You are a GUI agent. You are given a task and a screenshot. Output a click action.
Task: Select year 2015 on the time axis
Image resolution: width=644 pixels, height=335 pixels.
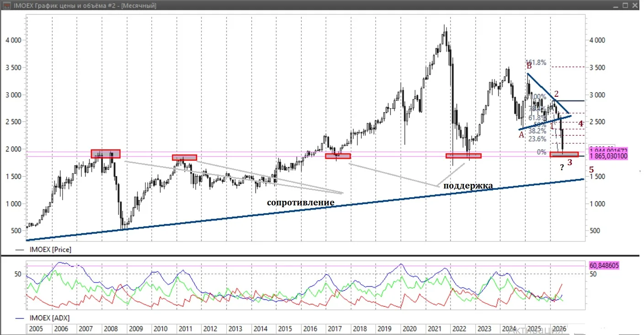coord(285,329)
